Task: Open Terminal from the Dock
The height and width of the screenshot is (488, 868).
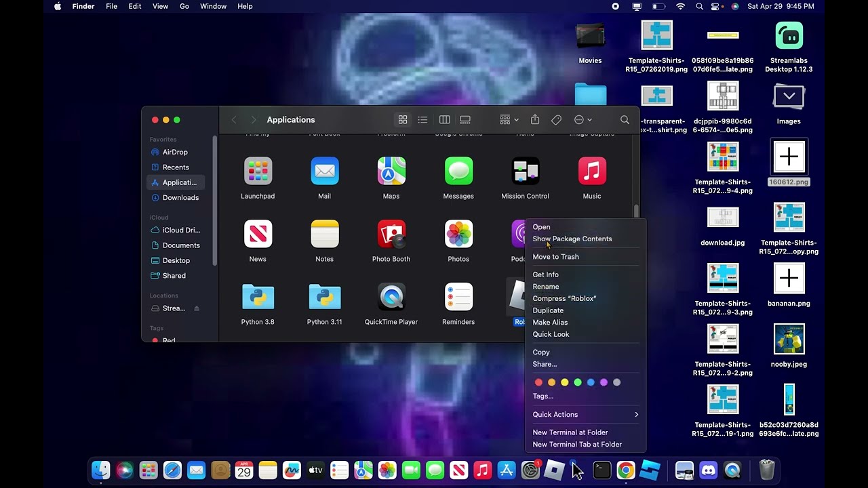Action: (x=601, y=470)
